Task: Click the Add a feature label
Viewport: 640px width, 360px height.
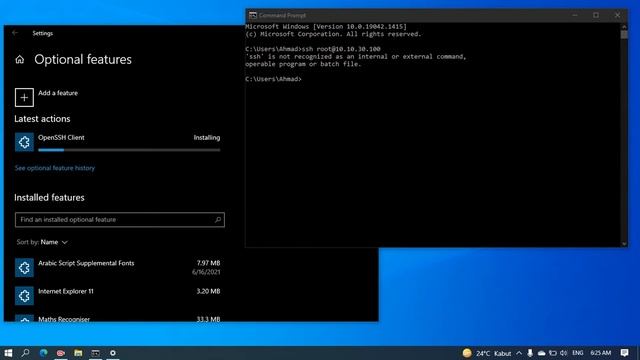Action: [x=58, y=93]
